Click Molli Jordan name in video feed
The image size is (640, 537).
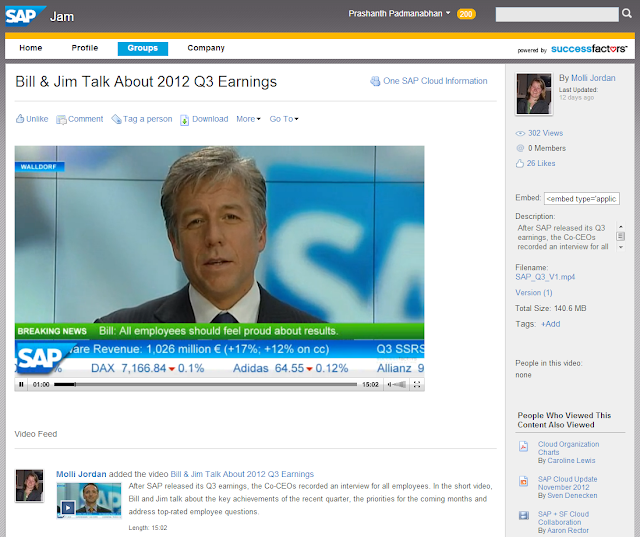[x=81, y=474]
